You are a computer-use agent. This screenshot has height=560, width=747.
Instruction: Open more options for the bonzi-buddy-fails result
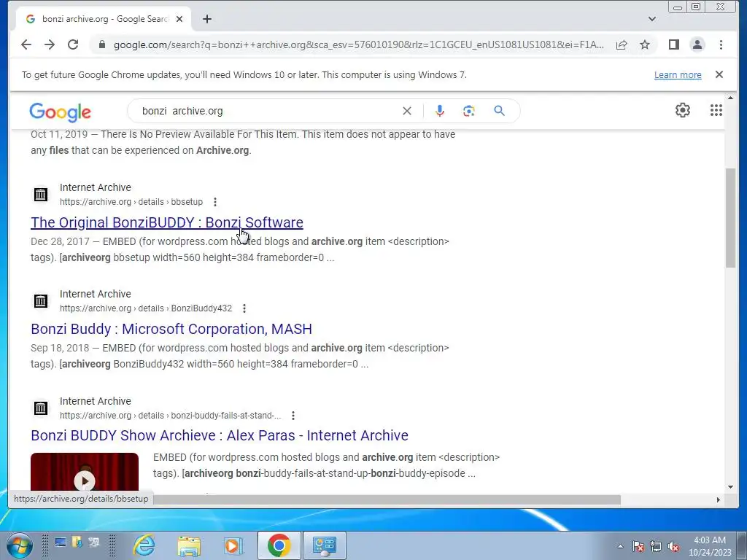point(293,416)
